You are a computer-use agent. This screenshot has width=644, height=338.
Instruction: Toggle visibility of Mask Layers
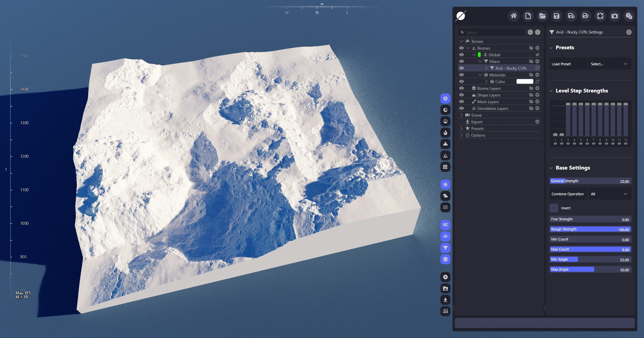click(462, 102)
